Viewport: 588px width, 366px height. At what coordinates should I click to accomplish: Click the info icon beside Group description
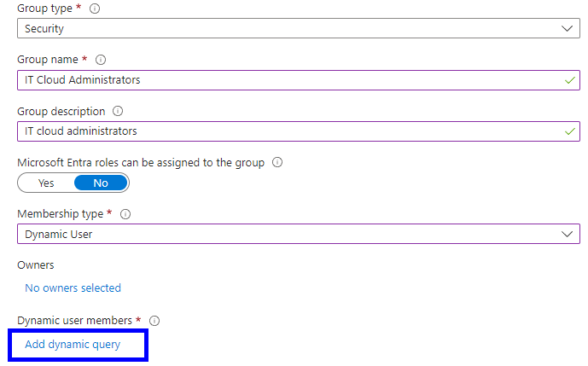coord(118,111)
